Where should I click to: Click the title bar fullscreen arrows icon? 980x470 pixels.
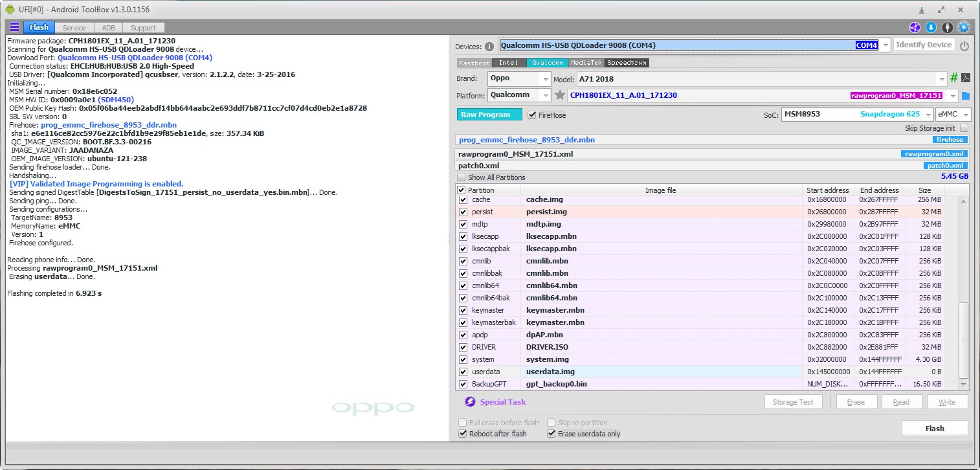point(941,10)
